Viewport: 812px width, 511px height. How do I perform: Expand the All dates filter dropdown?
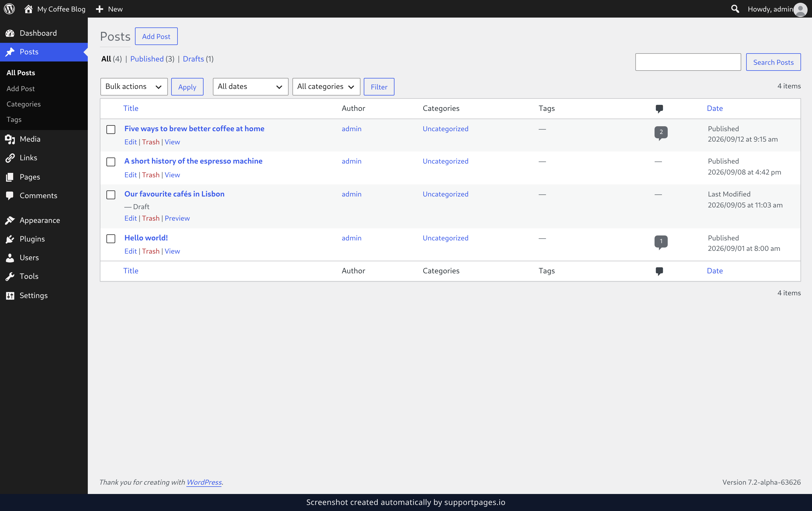pyautogui.click(x=250, y=87)
